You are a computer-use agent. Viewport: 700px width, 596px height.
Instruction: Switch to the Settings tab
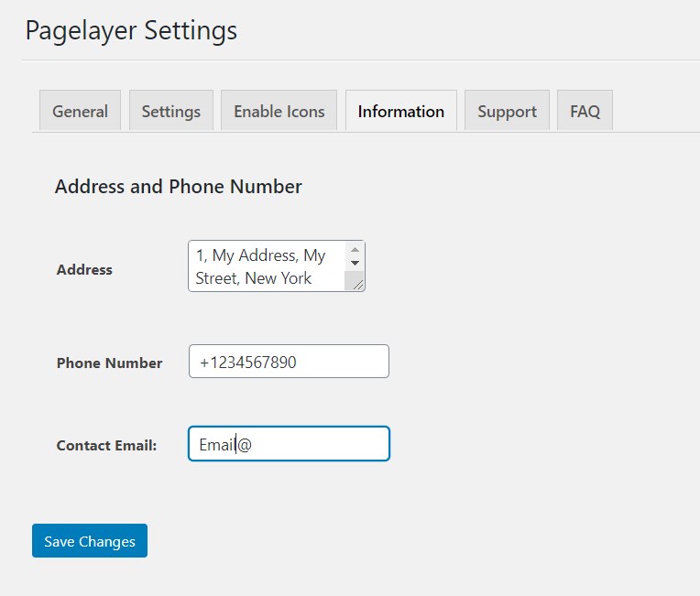[x=171, y=112]
